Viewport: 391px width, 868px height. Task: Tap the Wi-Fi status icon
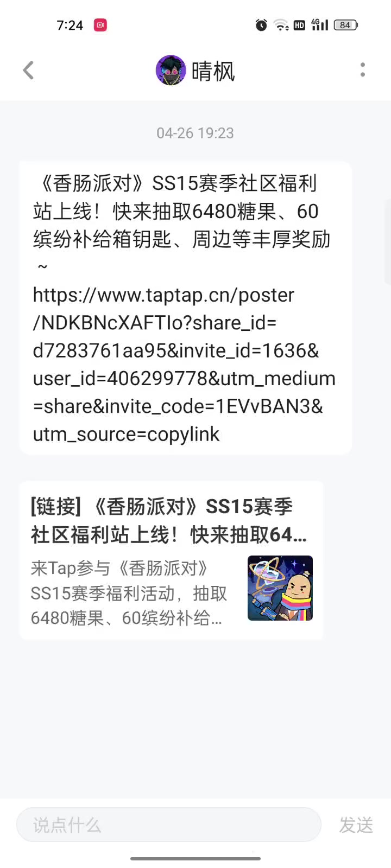tap(281, 25)
